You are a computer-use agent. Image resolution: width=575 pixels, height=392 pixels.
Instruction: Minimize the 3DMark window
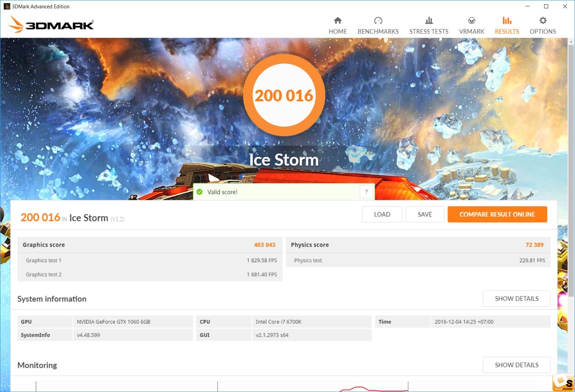click(x=528, y=6)
